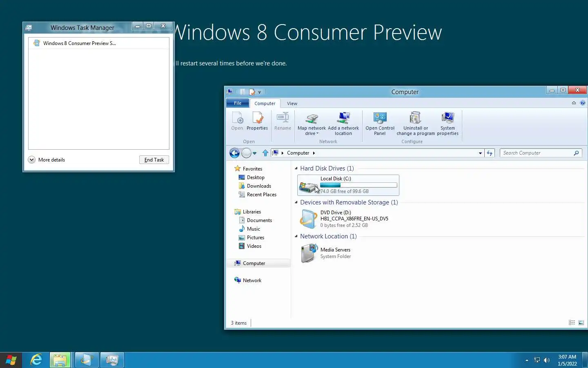Click End Task in Task Manager
Screen dimensions: 588x368
[x=154, y=160]
